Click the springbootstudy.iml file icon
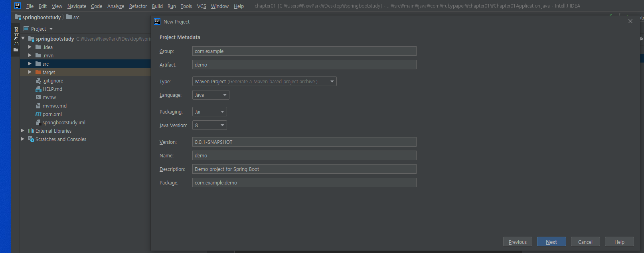 pos(38,122)
